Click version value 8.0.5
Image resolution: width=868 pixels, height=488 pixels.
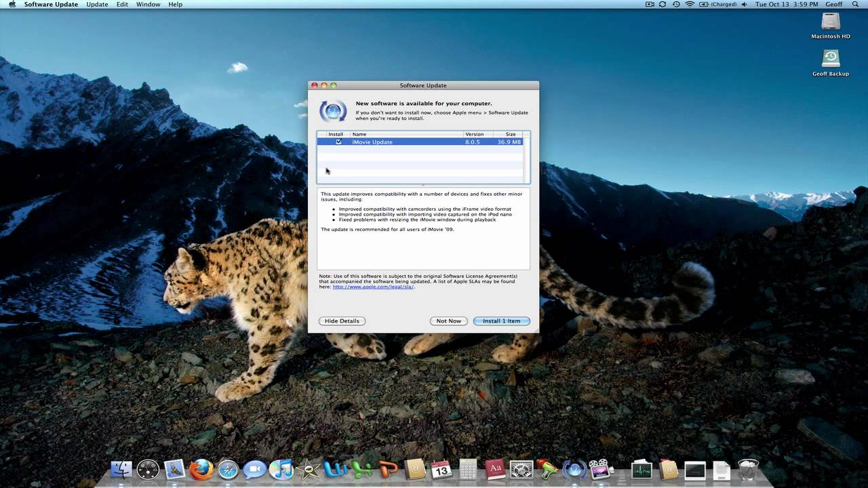pos(472,142)
